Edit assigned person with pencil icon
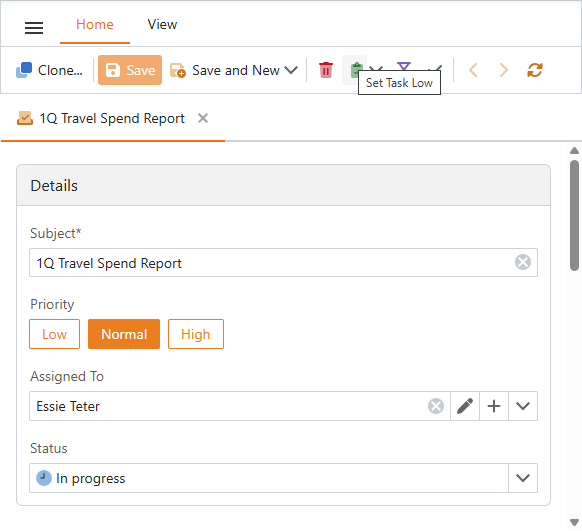Screen dimensions: 582x531 [465, 406]
